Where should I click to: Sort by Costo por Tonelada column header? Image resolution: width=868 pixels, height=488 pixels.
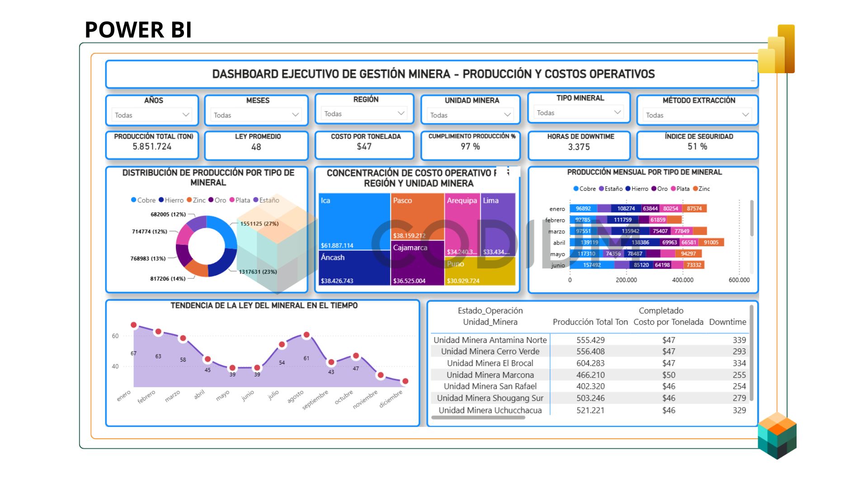pos(668,322)
